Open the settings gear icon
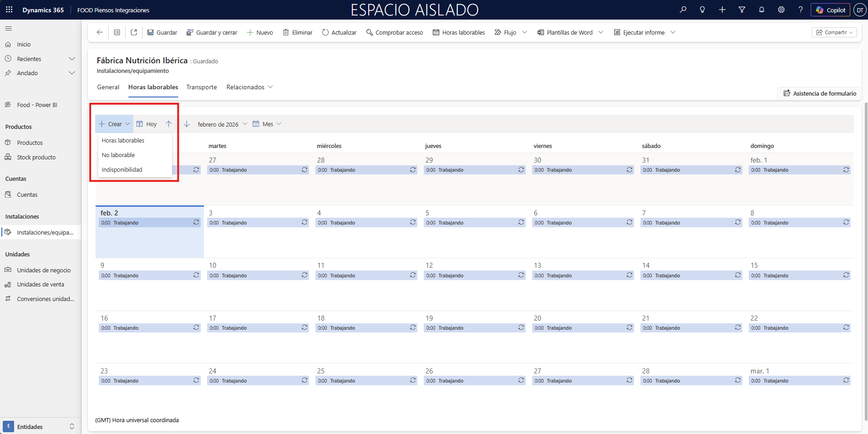This screenshot has height=434, width=868. coord(781,10)
